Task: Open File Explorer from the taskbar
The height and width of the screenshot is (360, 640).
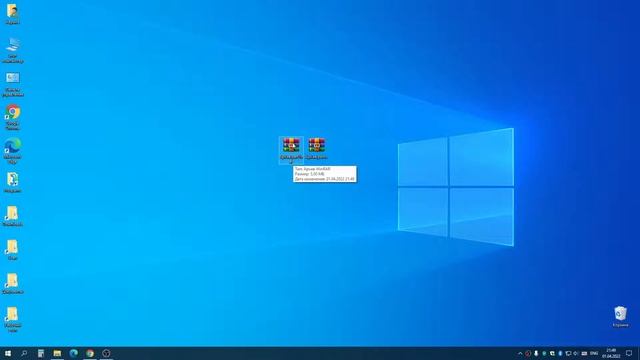Action: pyautogui.click(x=57, y=353)
